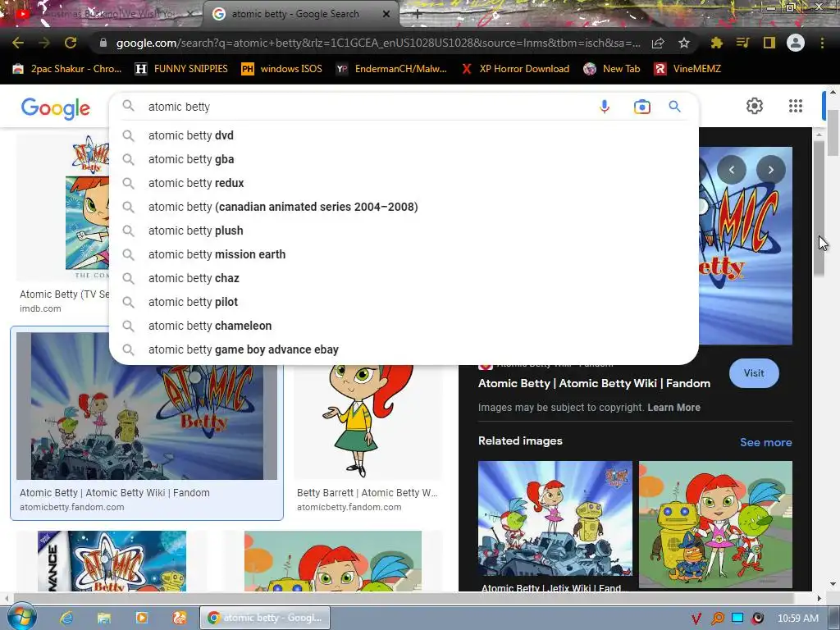Click the Chrome forward arrow

(x=44, y=43)
